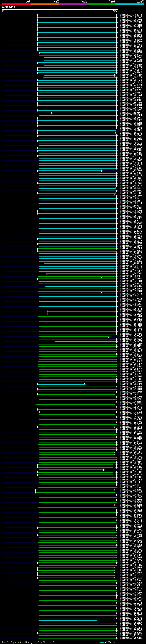Screen dimensions: 146x644
Task: Select hit label UniRef100_B6U7S4
Action: 131,30
